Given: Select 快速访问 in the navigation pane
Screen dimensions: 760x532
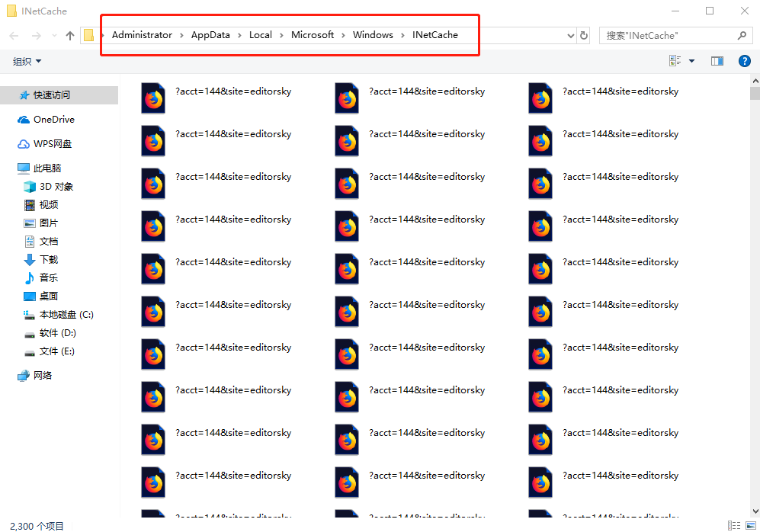Looking at the screenshot, I should click(x=59, y=95).
